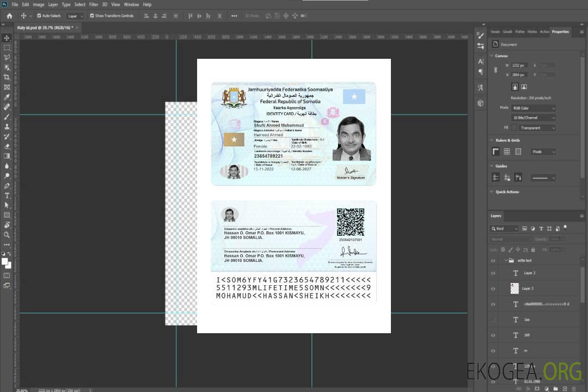Collapse the 'edite text' layer group
This screenshot has width=588, height=392.
(x=505, y=261)
